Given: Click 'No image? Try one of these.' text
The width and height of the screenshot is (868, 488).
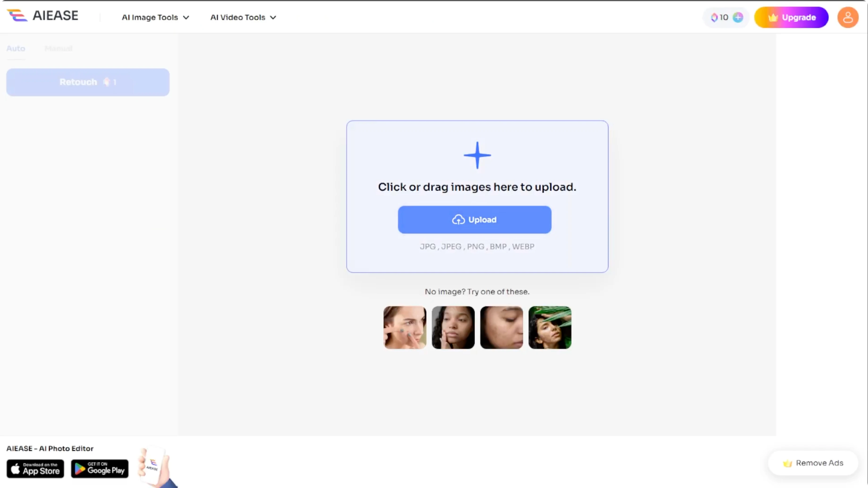Looking at the screenshot, I should tap(477, 292).
